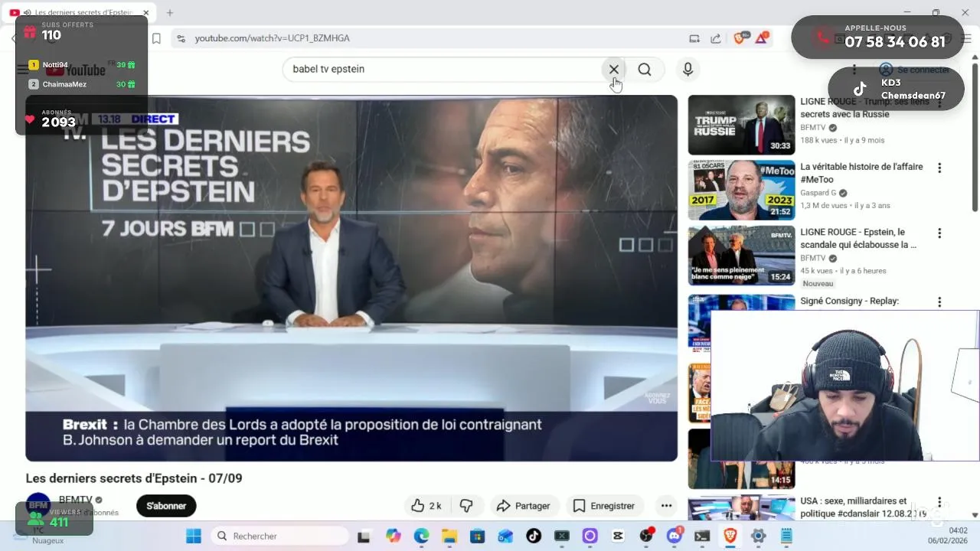Click the install/cast screen icon in address bar
The height and width of the screenshot is (551, 980).
point(694,38)
